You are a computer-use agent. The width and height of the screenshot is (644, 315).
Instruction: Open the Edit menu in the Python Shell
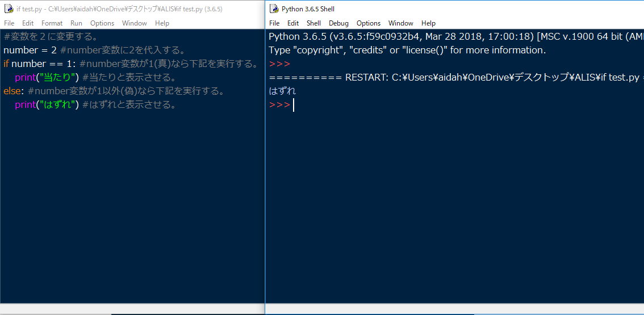[x=293, y=23]
